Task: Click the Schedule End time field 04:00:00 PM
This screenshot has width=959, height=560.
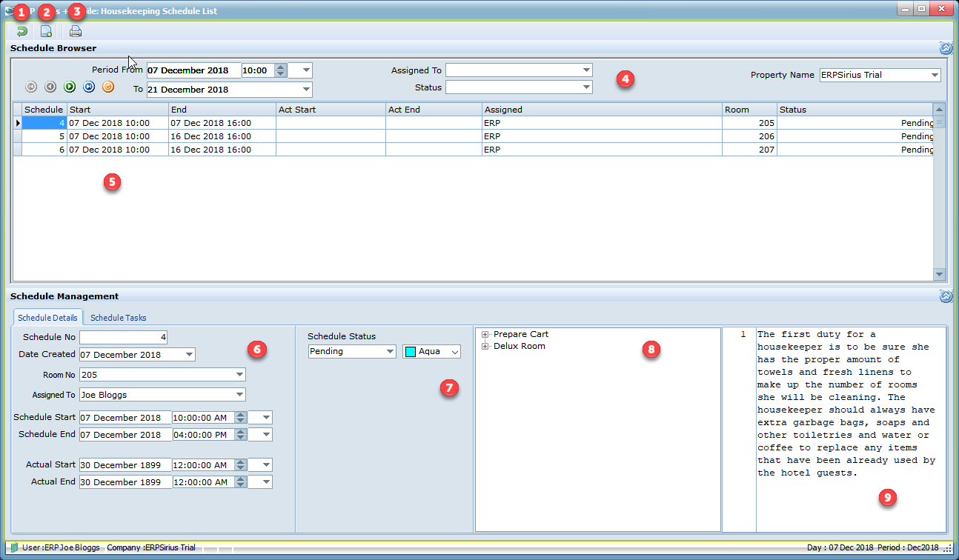Action: 203,434
